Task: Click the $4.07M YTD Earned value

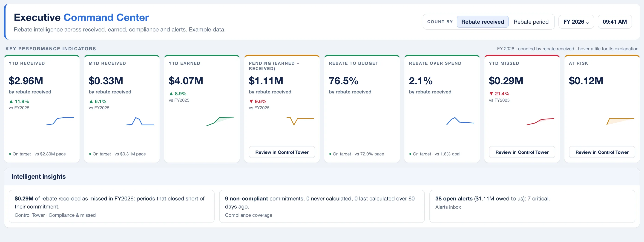Action: point(186,81)
